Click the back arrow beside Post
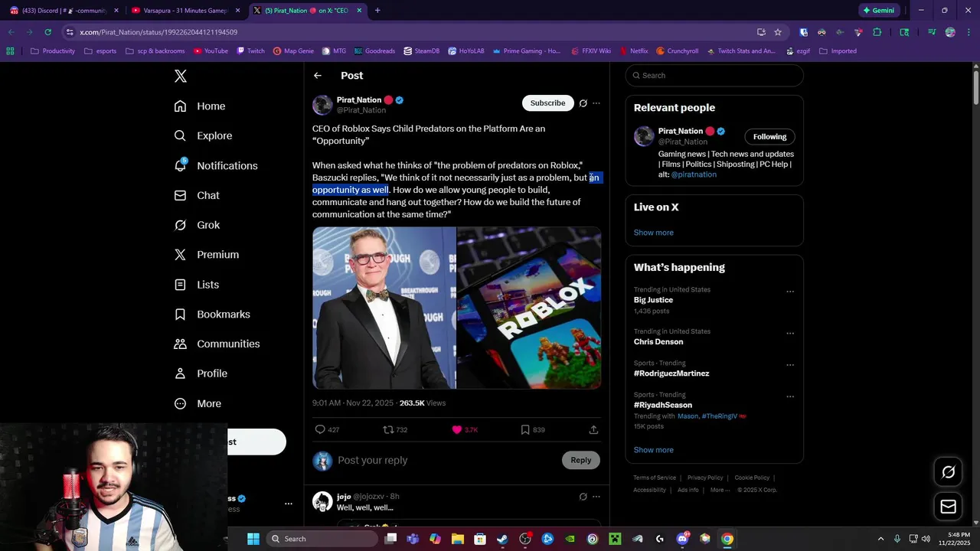980x551 pixels. (x=318, y=76)
